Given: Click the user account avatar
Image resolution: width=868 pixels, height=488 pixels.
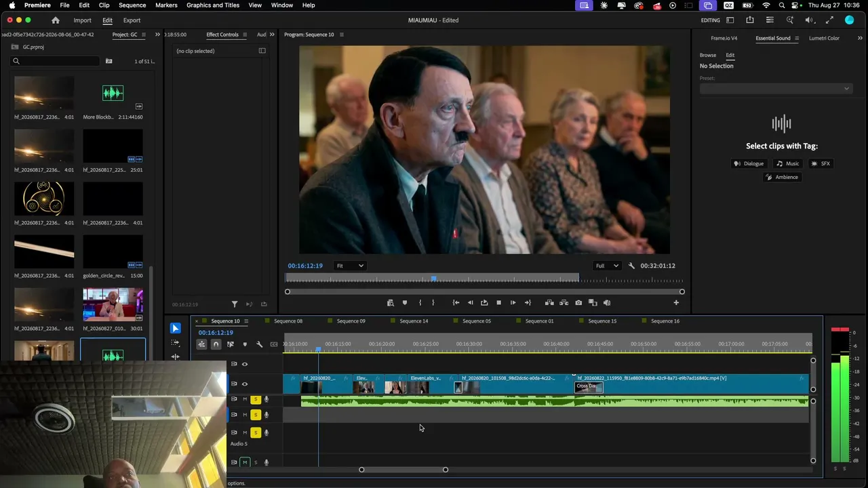Looking at the screenshot, I should [x=849, y=20].
